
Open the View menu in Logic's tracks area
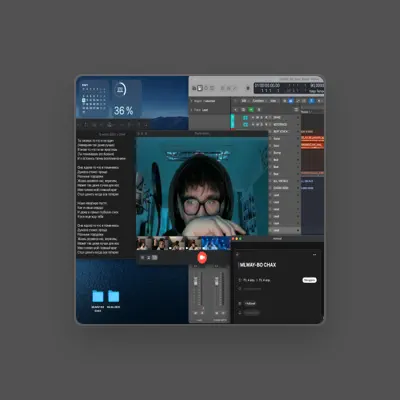(274, 101)
